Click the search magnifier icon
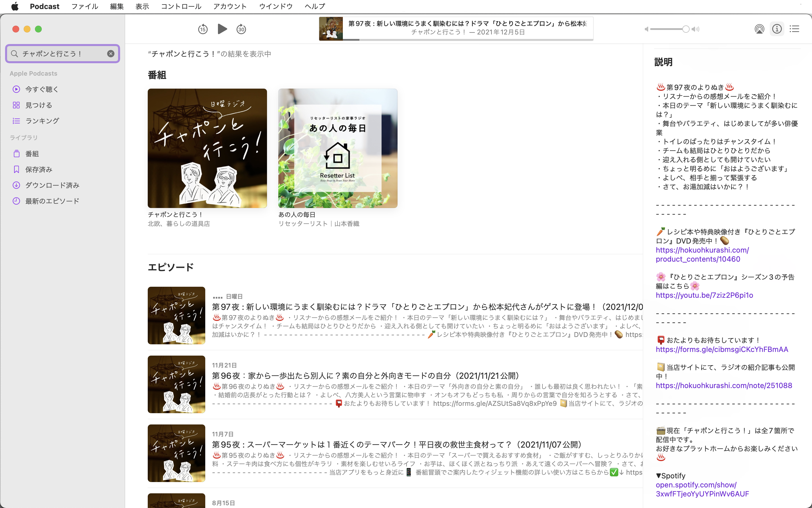The height and width of the screenshot is (508, 812). 14,54
